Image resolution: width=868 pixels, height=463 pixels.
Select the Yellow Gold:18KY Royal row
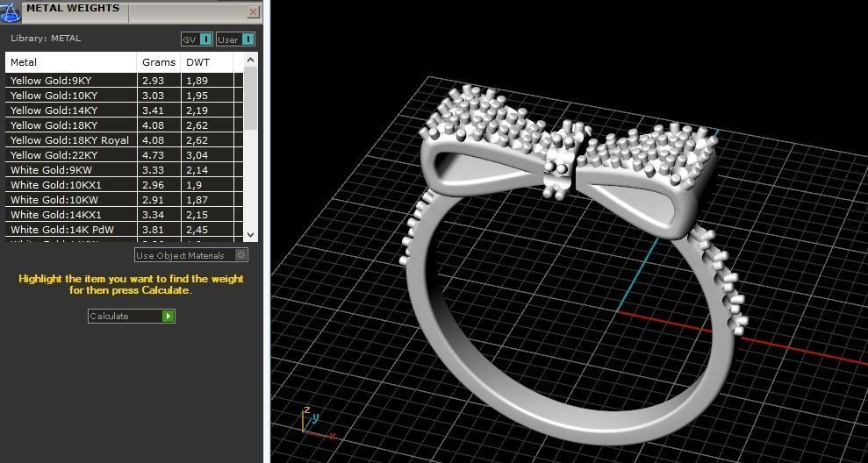124,140
